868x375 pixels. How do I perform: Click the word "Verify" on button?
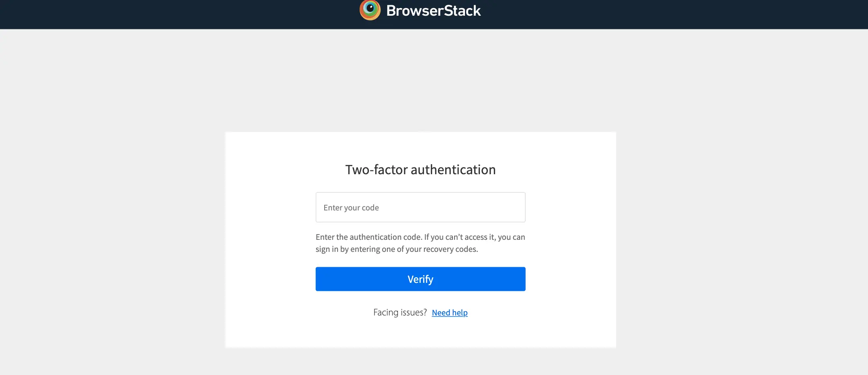coord(420,279)
